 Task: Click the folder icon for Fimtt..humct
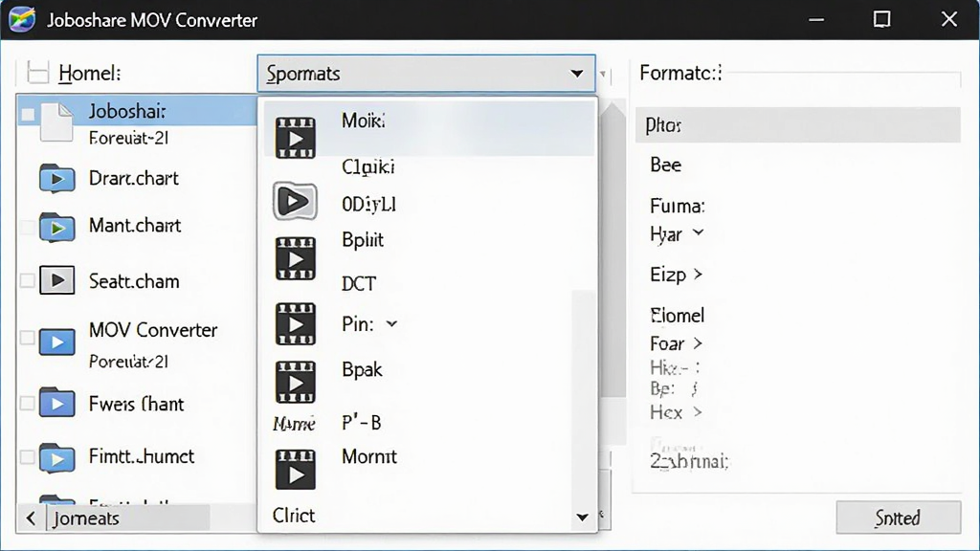pos(56,458)
